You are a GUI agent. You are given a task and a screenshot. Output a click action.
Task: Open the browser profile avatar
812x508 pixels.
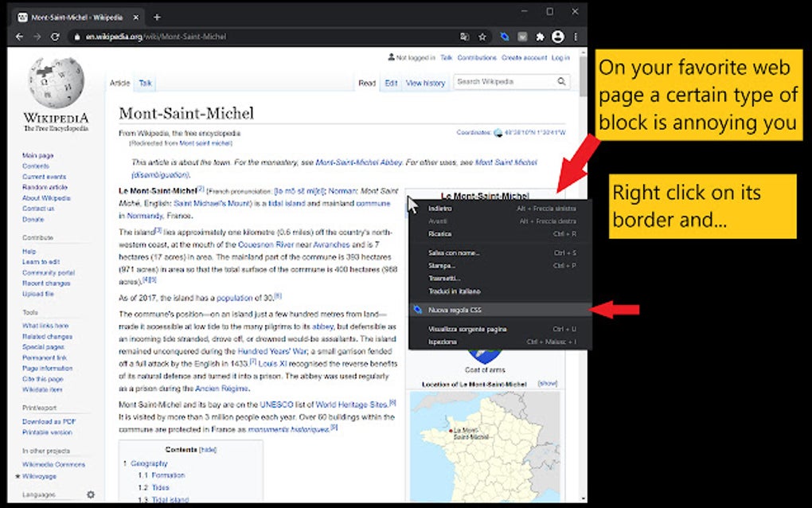coord(558,37)
